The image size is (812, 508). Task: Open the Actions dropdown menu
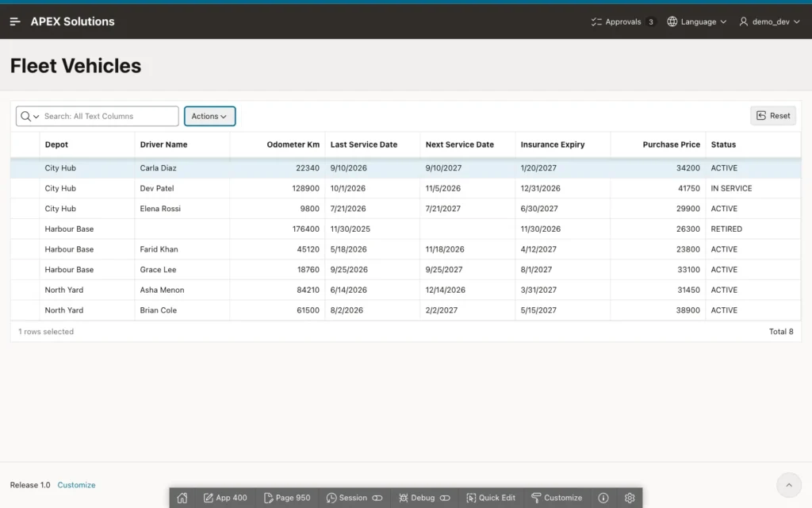point(209,116)
